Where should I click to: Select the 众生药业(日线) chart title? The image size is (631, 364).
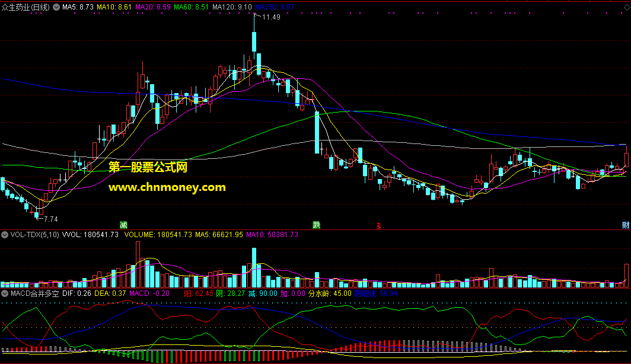26,7
